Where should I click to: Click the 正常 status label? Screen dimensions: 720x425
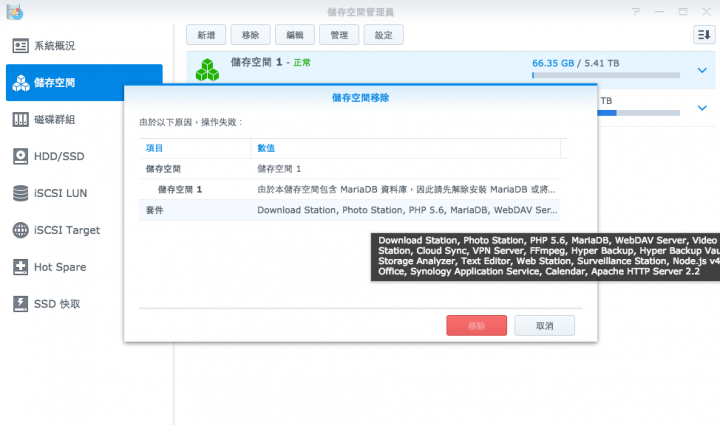tap(302, 63)
